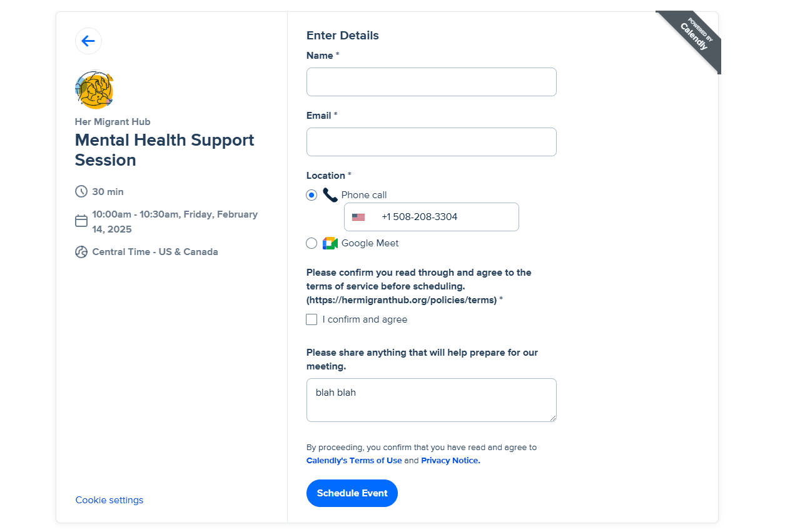
Task: Open Calendly's Terms of Use link
Action: (354, 461)
